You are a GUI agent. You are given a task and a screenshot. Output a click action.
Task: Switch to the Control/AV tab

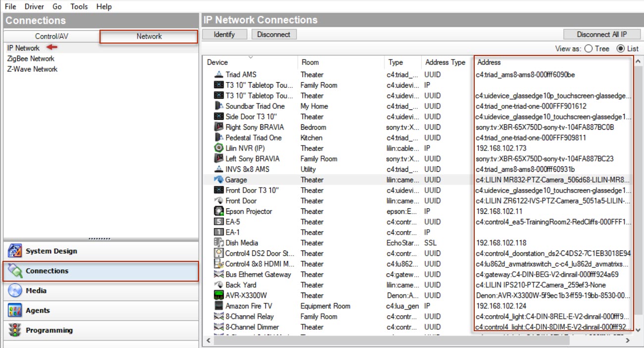51,36
